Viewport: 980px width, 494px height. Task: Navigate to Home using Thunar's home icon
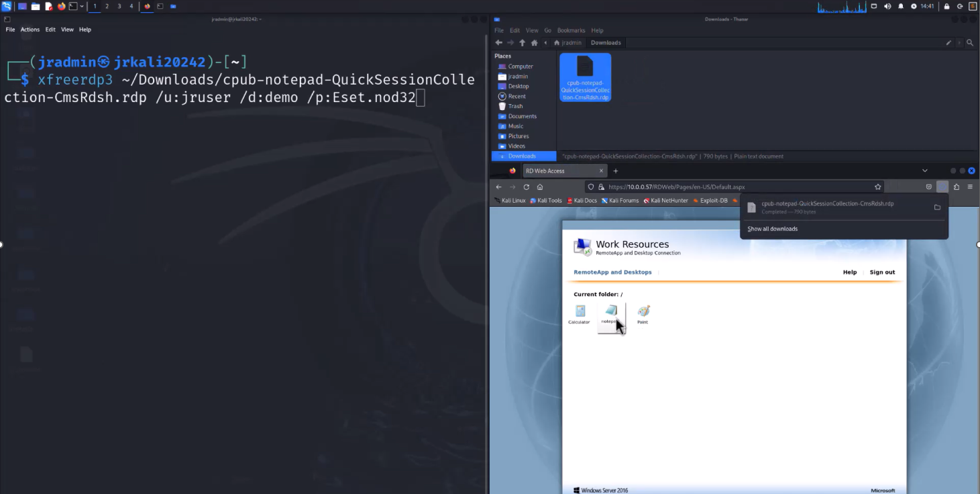pyautogui.click(x=533, y=42)
